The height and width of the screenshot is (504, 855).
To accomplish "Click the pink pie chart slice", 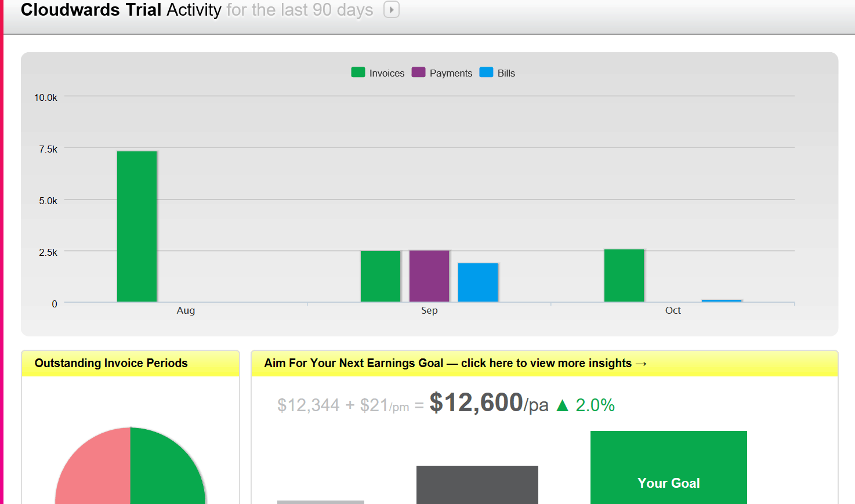I will [x=93, y=466].
